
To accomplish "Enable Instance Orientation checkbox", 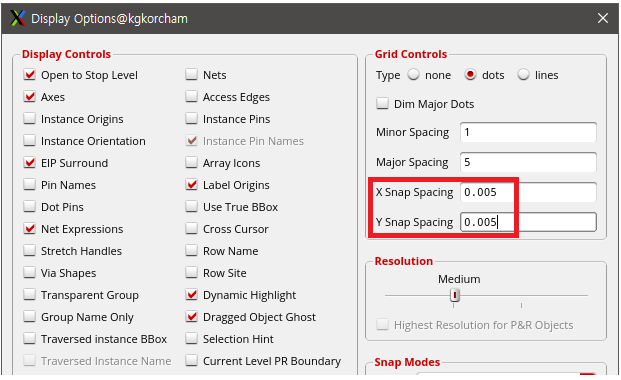I will pos(29,141).
